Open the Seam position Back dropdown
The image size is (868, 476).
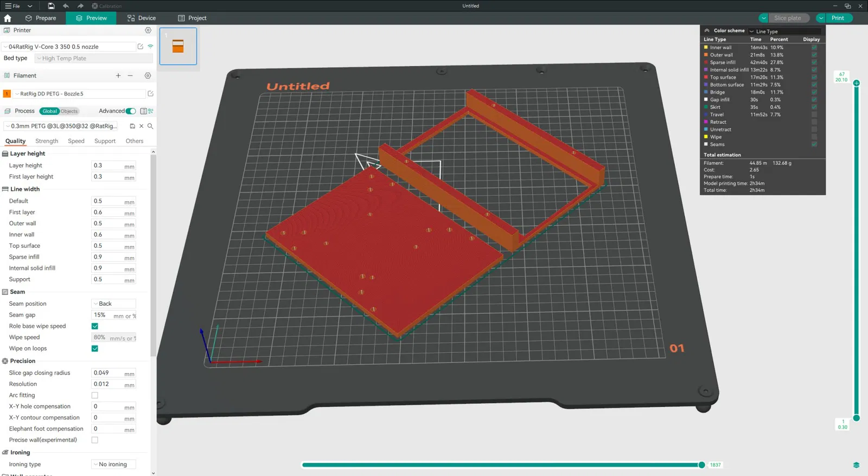pos(114,304)
